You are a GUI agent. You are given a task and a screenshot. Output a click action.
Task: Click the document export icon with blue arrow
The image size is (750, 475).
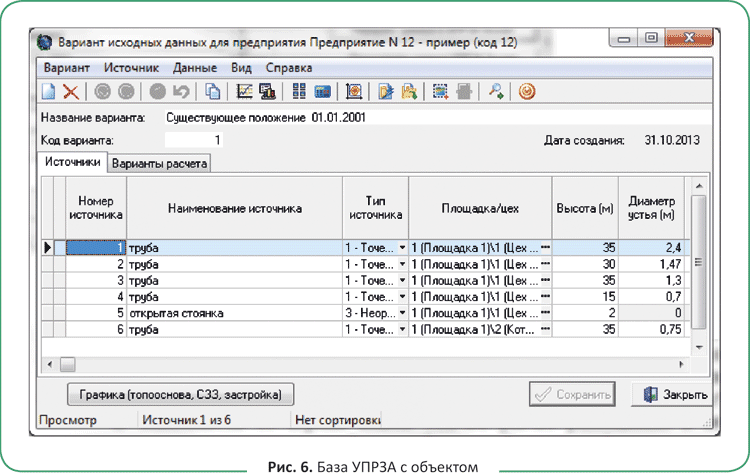(x=386, y=91)
